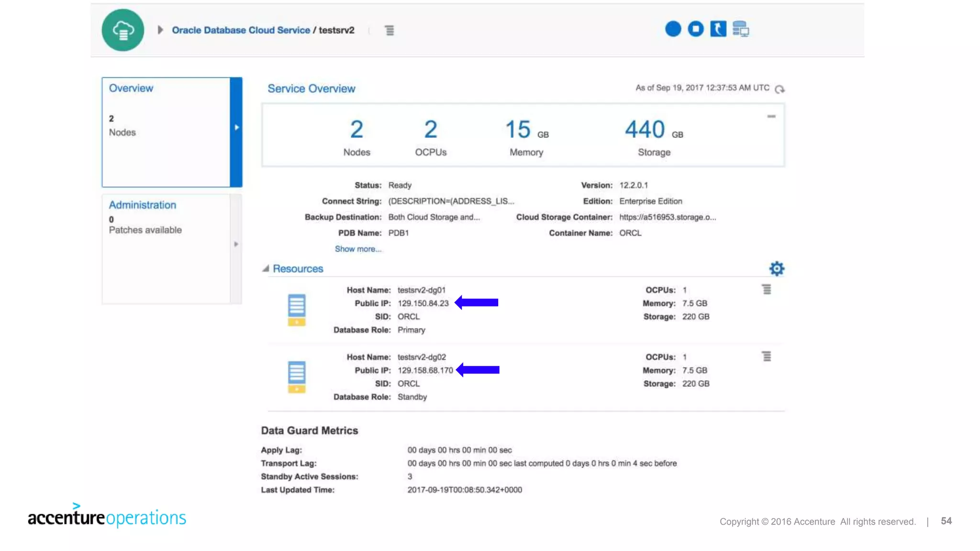Open the service menu beside testsrv2
980x551 pixels.
click(x=390, y=31)
